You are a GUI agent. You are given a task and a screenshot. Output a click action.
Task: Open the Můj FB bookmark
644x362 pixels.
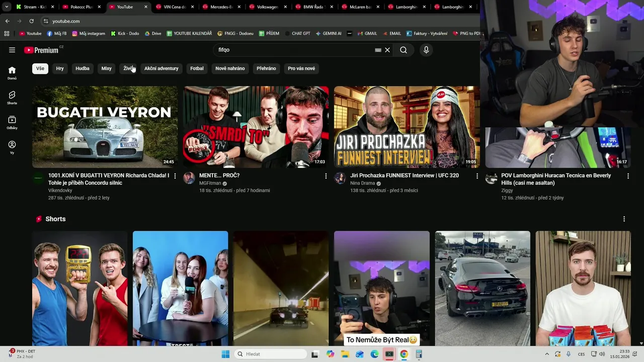tap(56, 33)
